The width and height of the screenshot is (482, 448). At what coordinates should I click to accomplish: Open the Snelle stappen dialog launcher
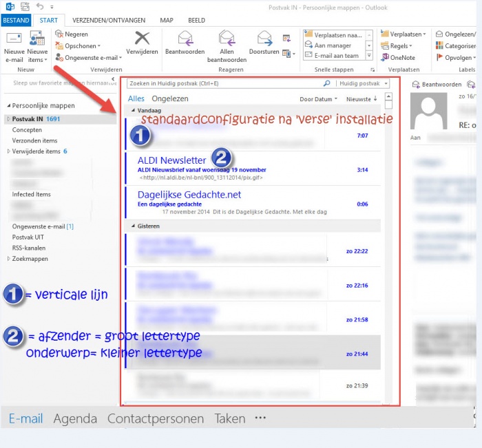(x=373, y=70)
